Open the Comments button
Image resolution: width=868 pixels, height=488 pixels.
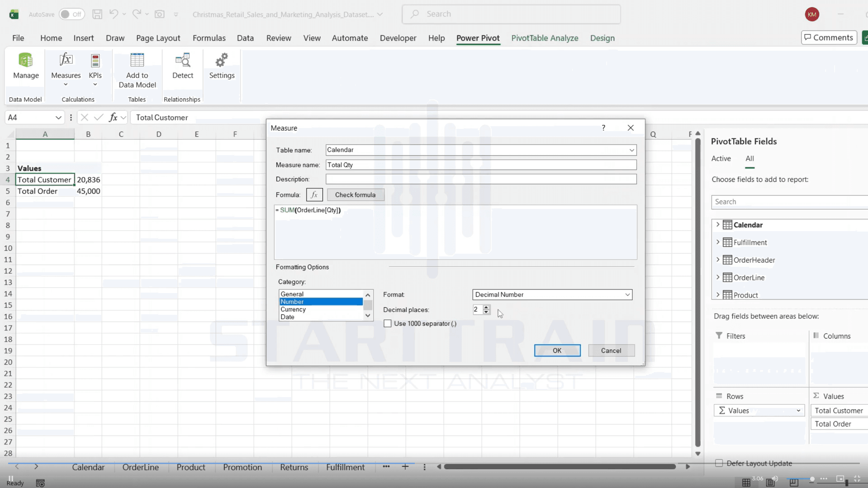pyautogui.click(x=829, y=38)
